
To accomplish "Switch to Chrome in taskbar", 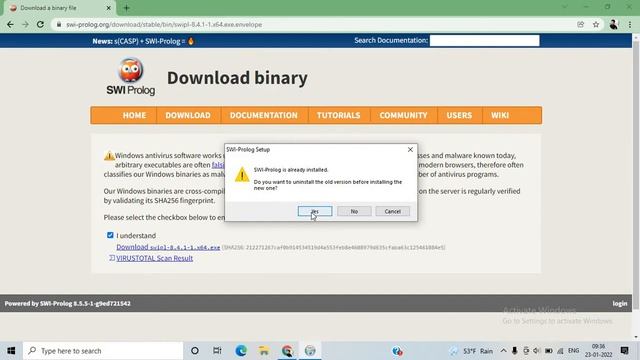I will 287,351.
